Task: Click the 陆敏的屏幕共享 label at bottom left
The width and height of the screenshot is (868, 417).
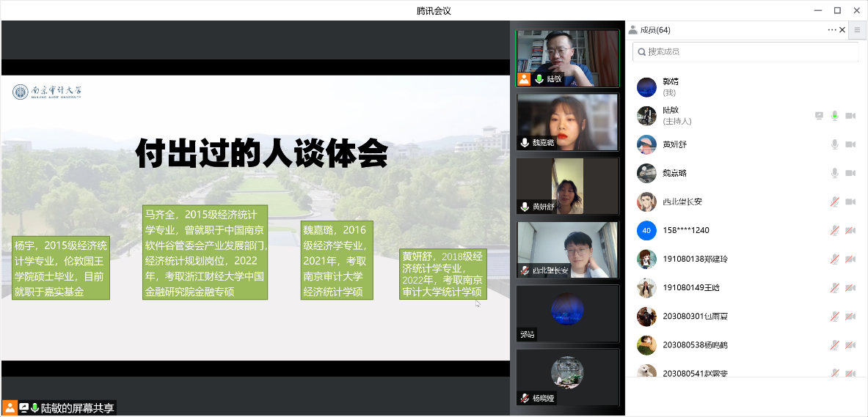Action: 77,408
